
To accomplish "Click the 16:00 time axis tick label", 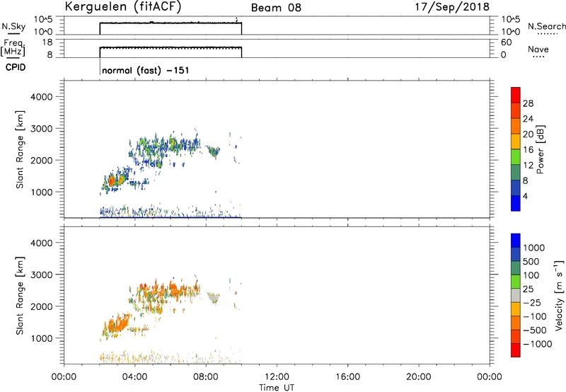I will (x=347, y=377).
